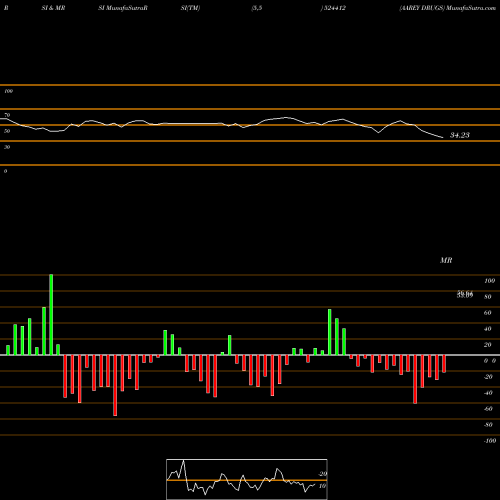Image resolution: width=500 pixels, height=500 pixels.
Task: Click the RSI axis label 30
Action: (7, 147)
